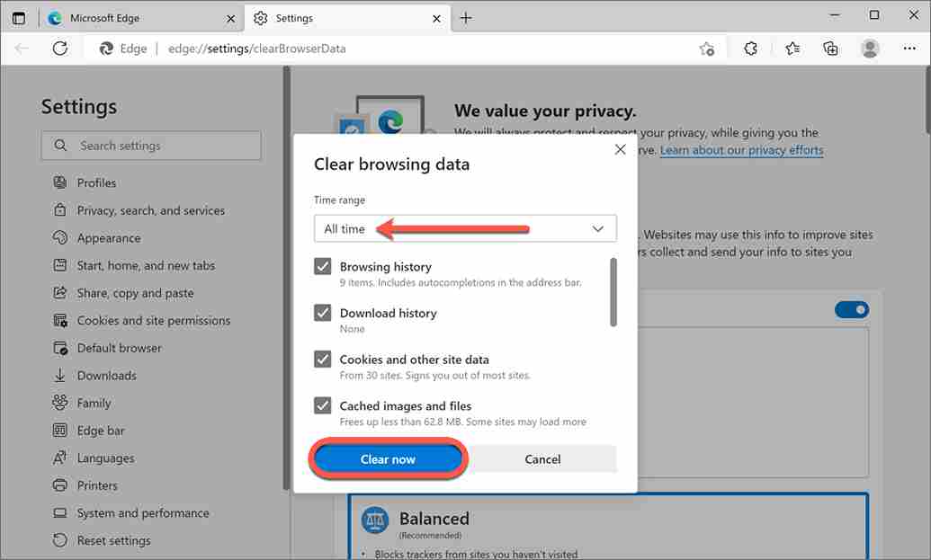Open Appearance settings section
The height and width of the screenshot is (560, 931).
click(97, 238)
